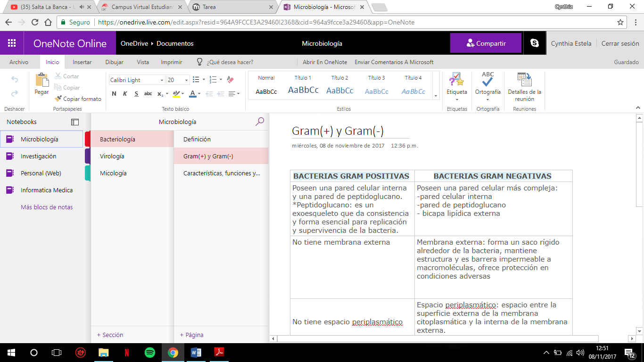Image resolution: width=644 pixels, height=362 pixels.
Task: Enable italic formatting with K
Action: point(124,94)
